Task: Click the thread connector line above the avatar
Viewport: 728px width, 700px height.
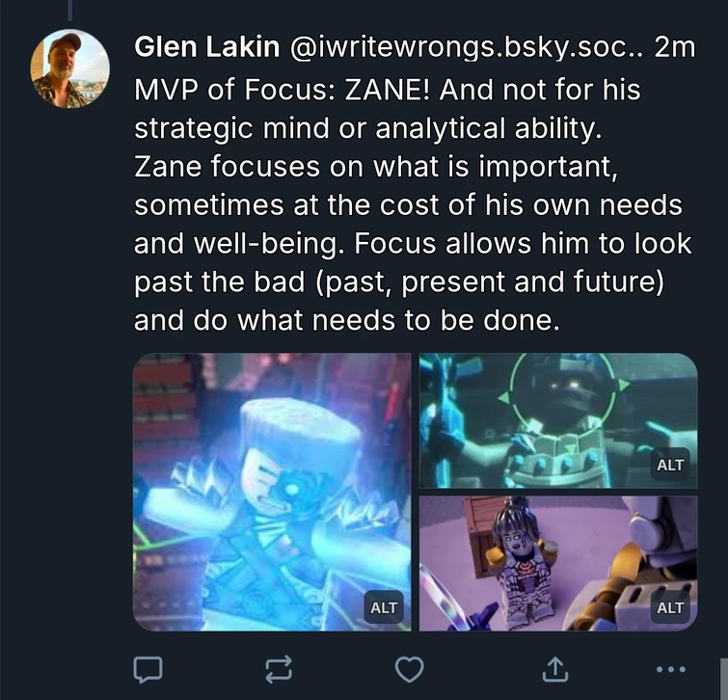Action: pyautogui.click(x=70, y=11)
